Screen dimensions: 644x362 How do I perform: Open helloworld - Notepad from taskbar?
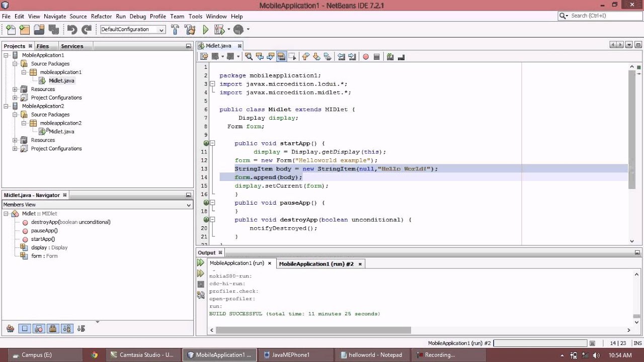pos(371,355)
